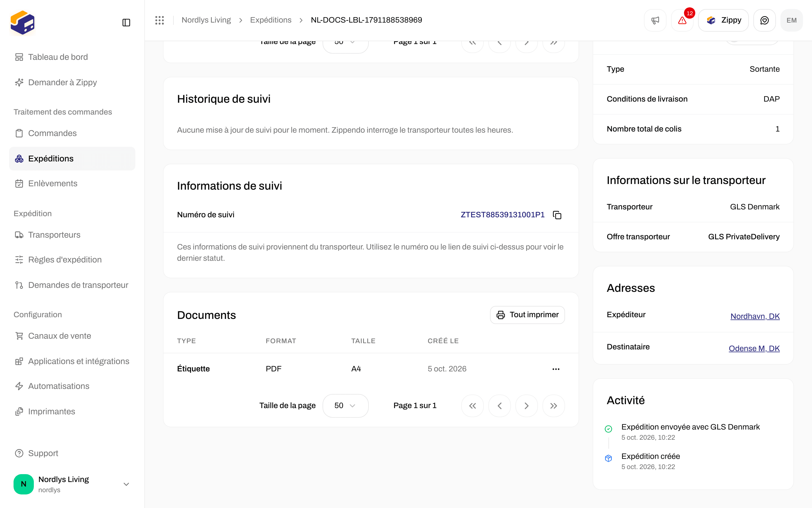Screen dimensions: 812x508
Task: Open Demandes de transporteur in sidebar
Action: [72, 285]
